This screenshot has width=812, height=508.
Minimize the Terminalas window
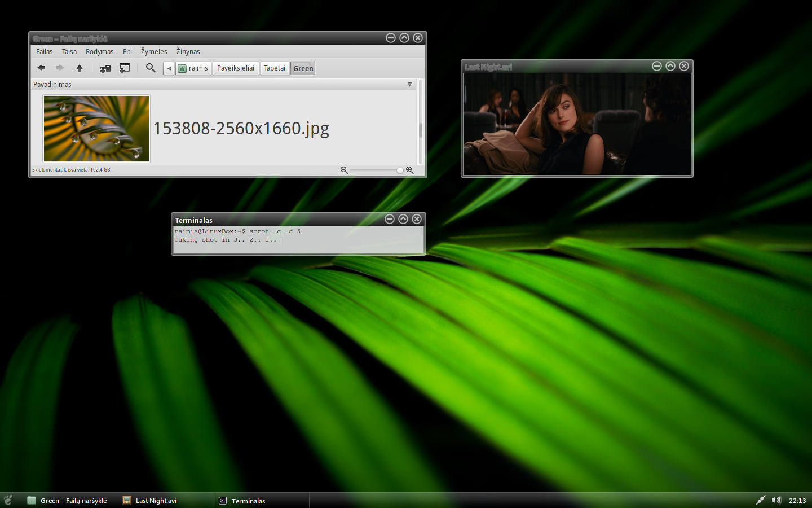[x=390, y=219]
